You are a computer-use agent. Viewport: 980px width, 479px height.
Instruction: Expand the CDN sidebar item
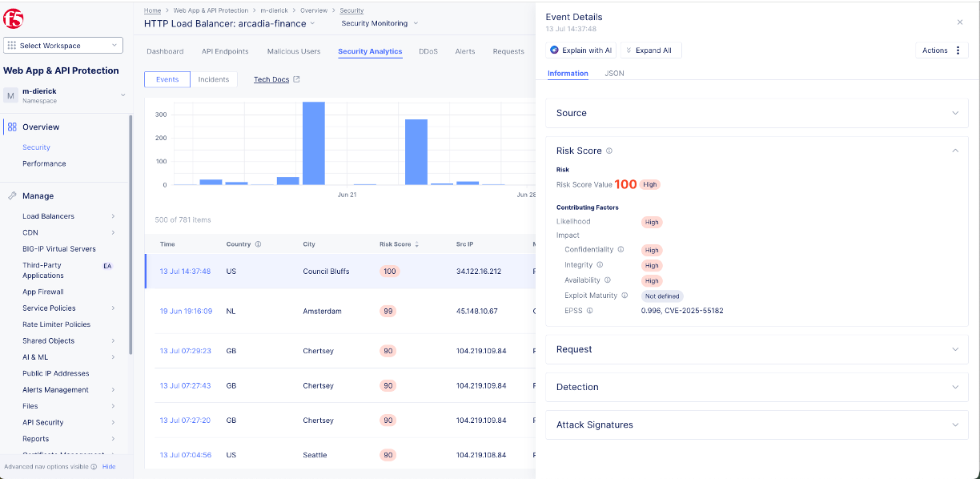coord(113,232)
